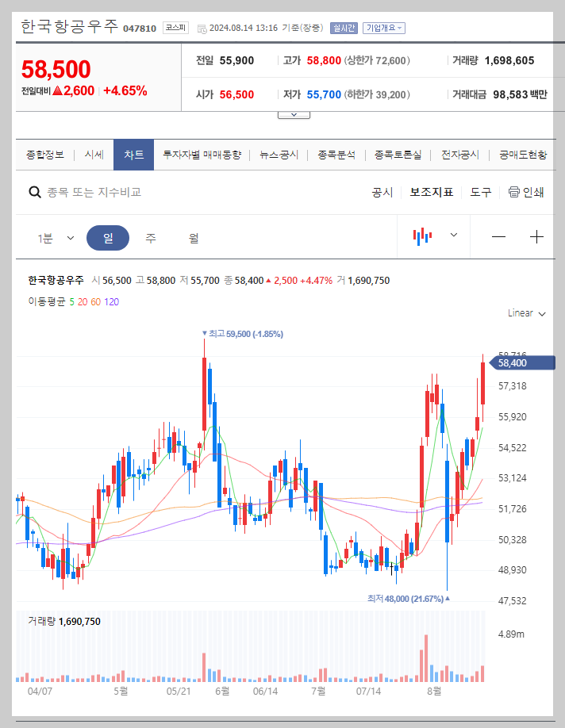Click the 58,400 current price marker
This screenshot has height=728, width=565.
point(523,363)
